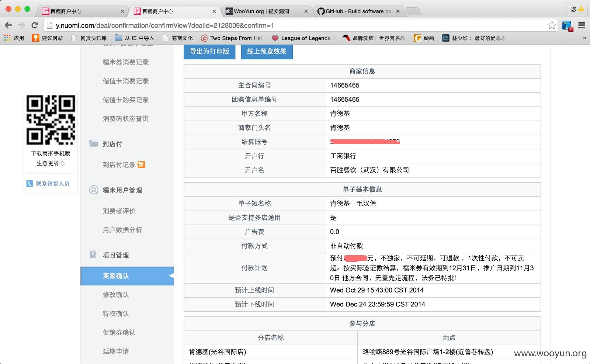This screenshot has width=590, height=364.
Task: Open 消费者评价 in the sidebar
Action: [119, 211]
